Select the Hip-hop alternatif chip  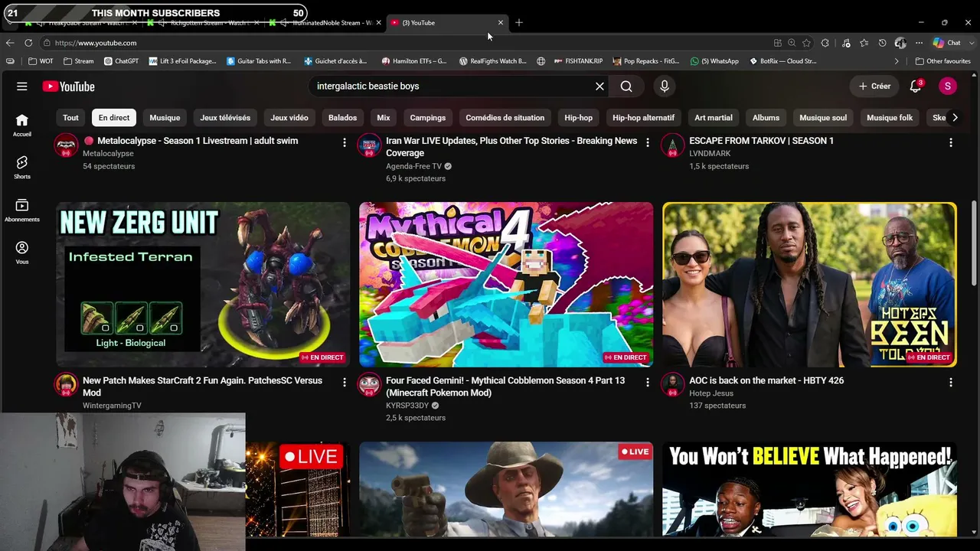pos(643,118)
